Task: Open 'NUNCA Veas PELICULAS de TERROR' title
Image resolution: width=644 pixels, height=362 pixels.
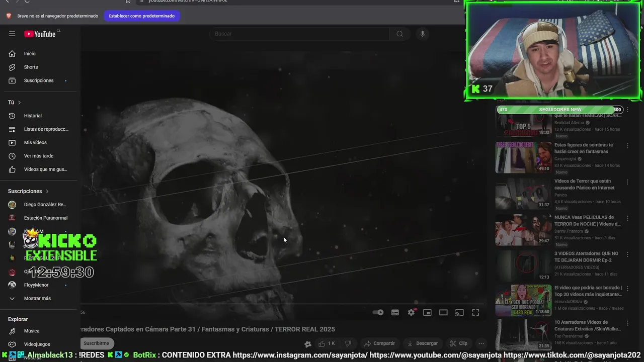Action: [x=587, y=221]
